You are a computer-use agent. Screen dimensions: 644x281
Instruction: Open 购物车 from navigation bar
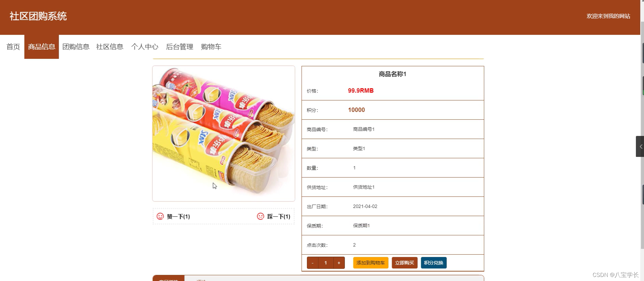(211, 47)
